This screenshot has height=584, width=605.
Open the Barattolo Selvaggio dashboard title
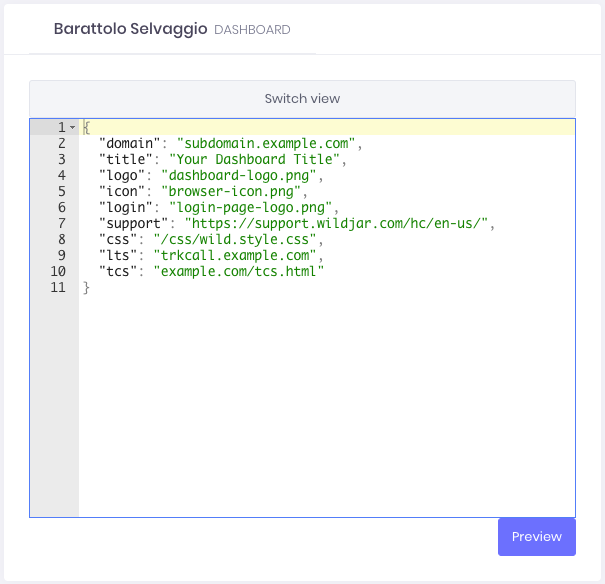pos(130,29)
